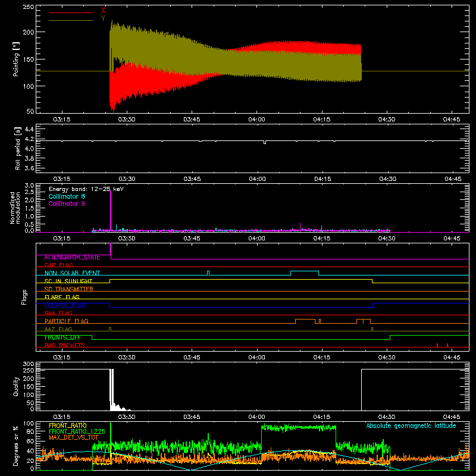Viewport: 476px width, 476px height.
Task: Click the magenta 'Collimator 9' legend entry
Action: tap(67, 203)
